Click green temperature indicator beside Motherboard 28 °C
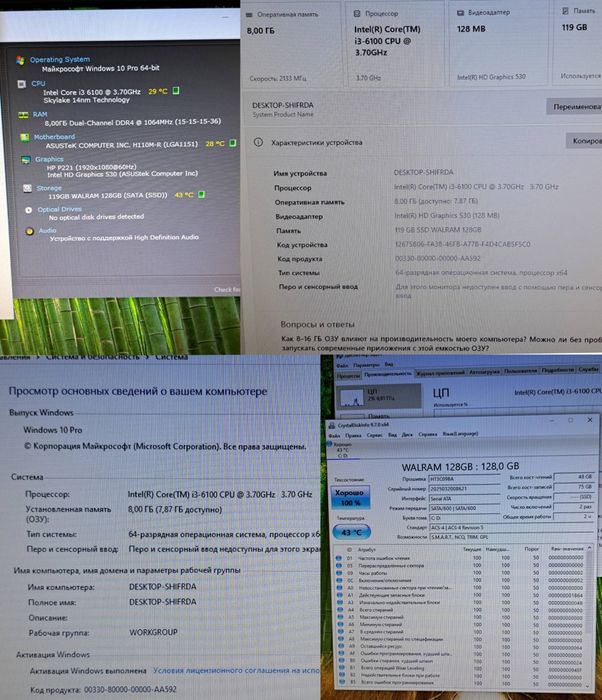Image resolution: width=602 pixels, height=700 pixels. (x=232, y=143)
